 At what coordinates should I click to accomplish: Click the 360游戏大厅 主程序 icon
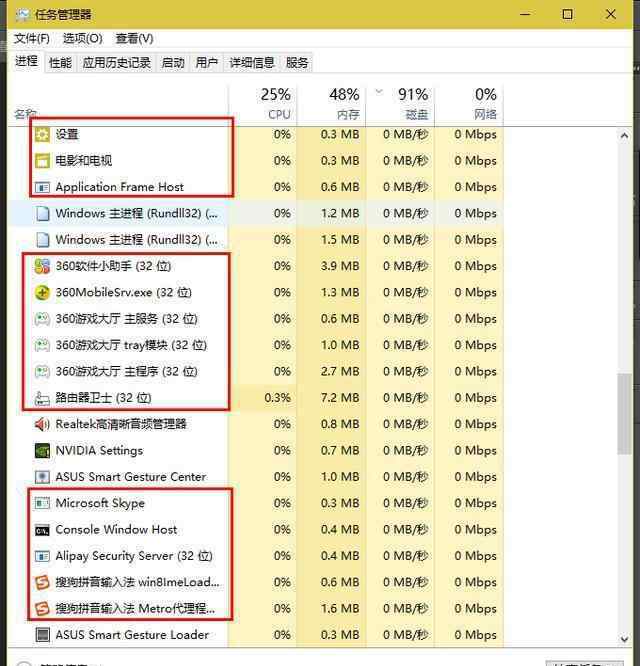click(x=42, y=372)
